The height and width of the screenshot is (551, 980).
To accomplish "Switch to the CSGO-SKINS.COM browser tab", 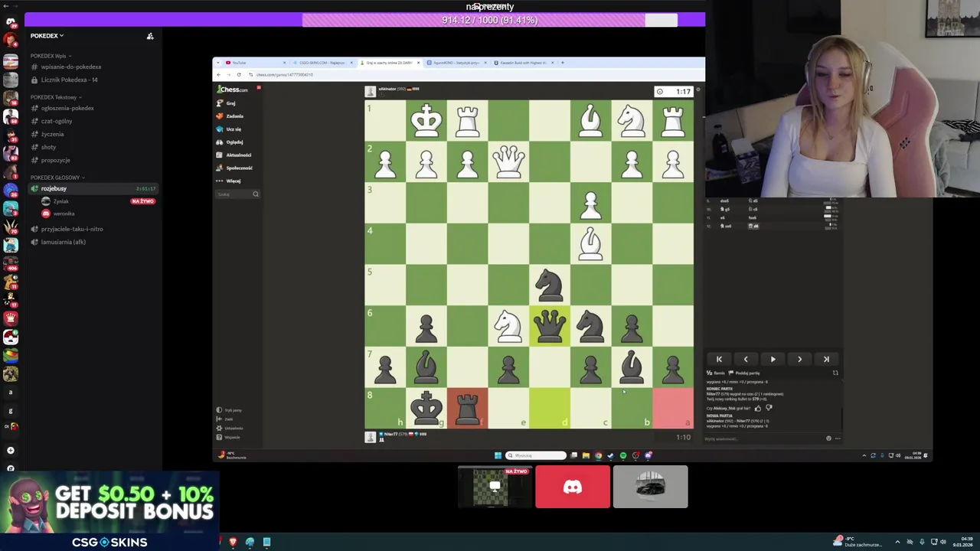I will click(322, 63).
